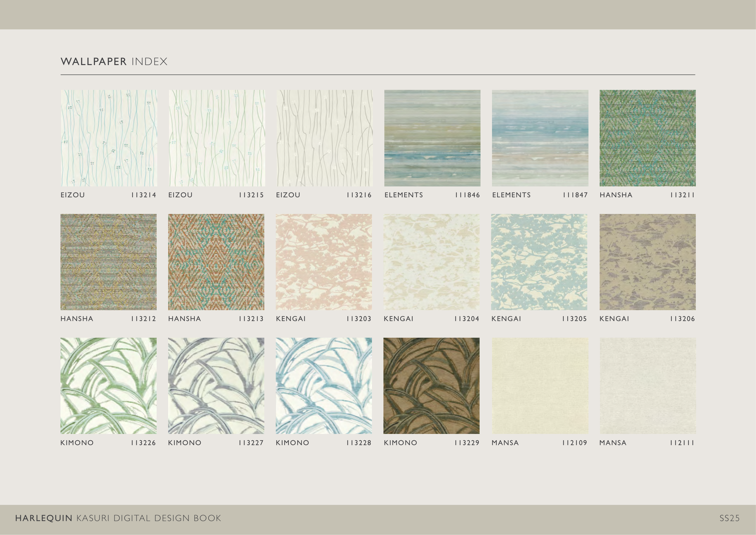Select the cream Kengai 113204 swatch
The image size is (756, 535).
[431, 262]
